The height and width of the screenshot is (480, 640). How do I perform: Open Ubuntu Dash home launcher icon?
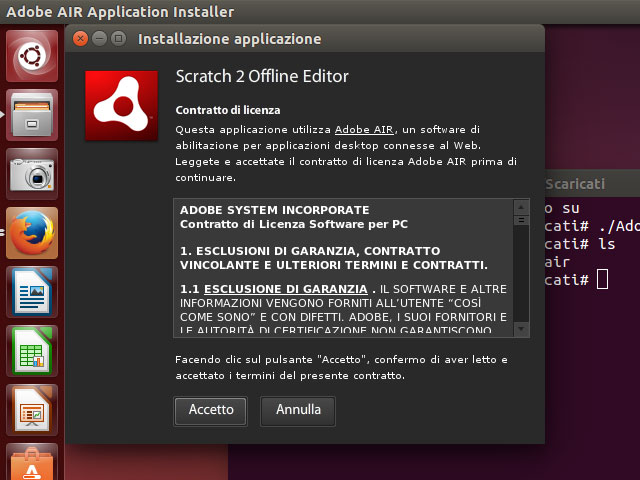pyautogui.click(x=32, y=56)
